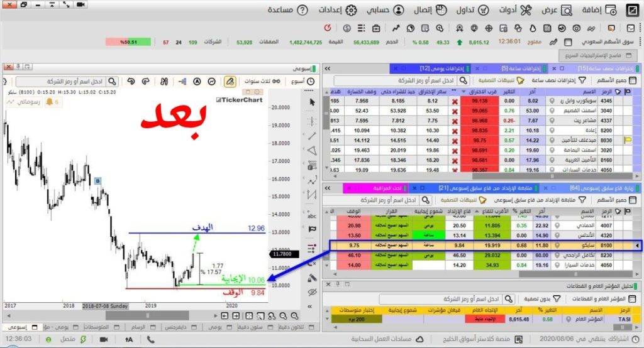644x348 pixels.
Task: Click the compare symbols icon in chart toolbar
Action: tap(164, 81)
